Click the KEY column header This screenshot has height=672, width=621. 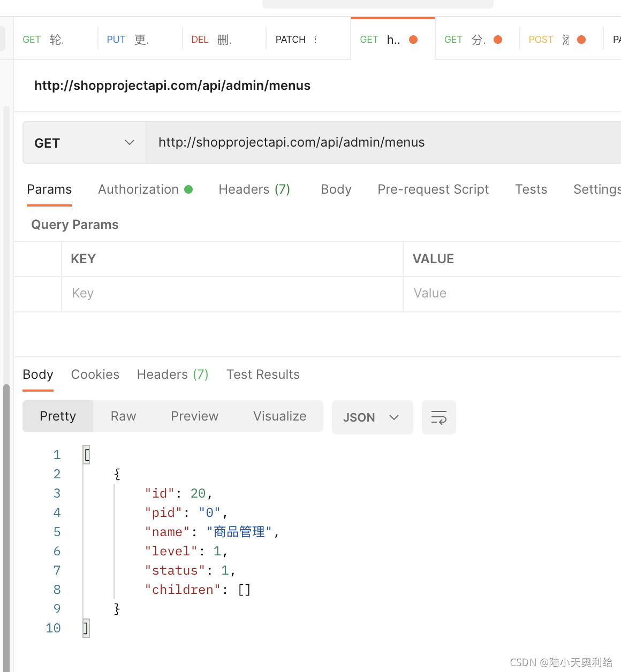coord(83,259)
